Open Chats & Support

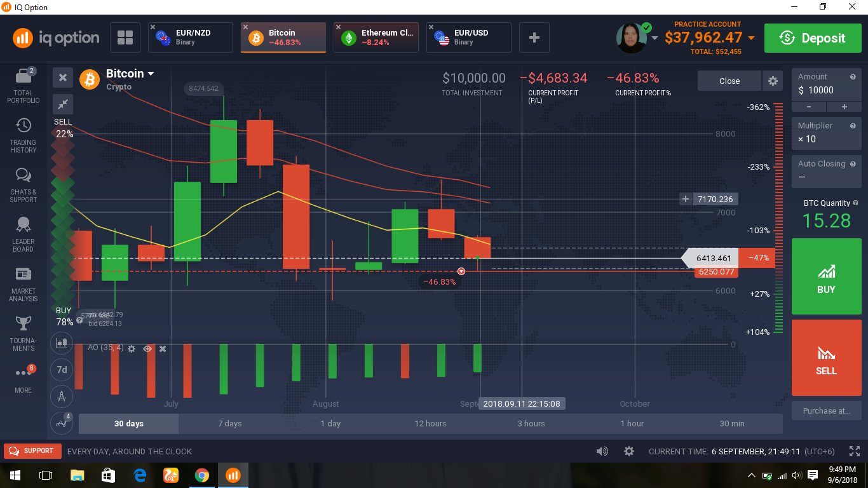24,185
